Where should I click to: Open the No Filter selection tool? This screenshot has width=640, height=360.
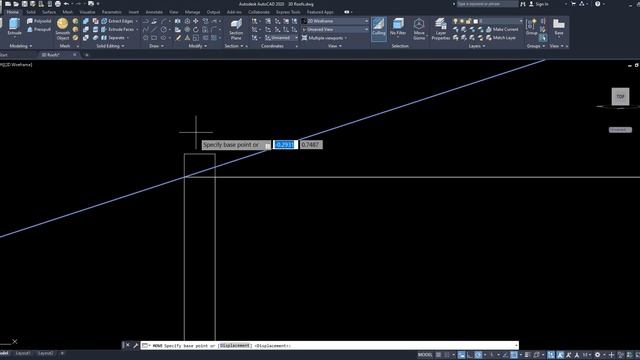(398, 27)
